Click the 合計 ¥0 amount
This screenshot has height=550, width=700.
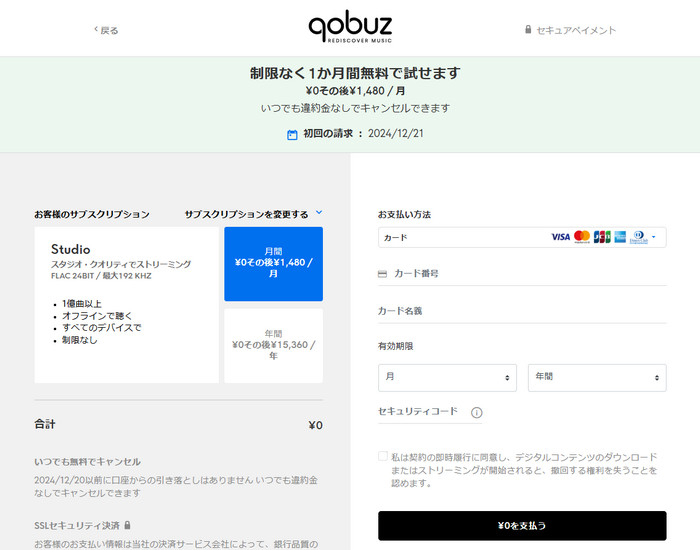pos(315,425)
